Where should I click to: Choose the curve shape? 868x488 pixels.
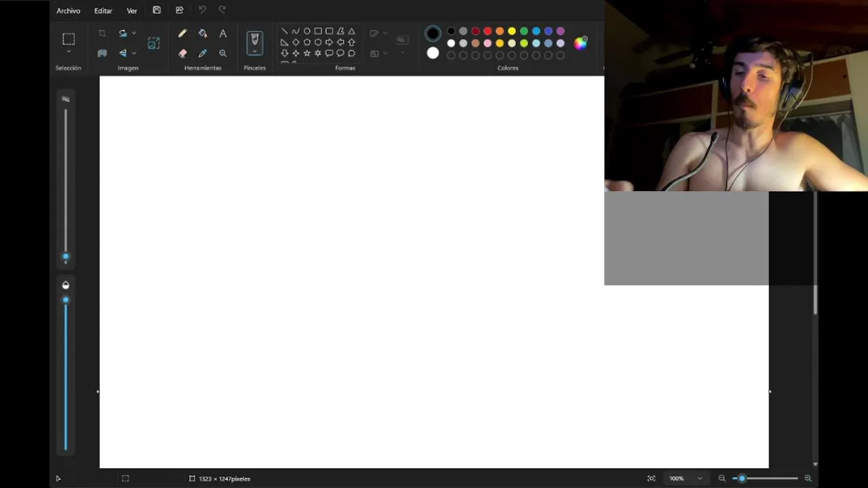pos(296,31)
